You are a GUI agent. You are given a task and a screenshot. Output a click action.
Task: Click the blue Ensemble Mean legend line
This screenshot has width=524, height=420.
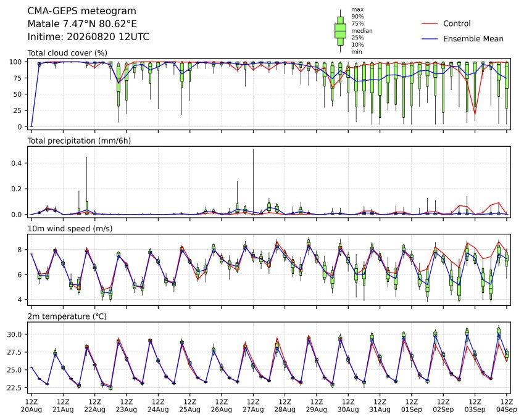point(430,39)
